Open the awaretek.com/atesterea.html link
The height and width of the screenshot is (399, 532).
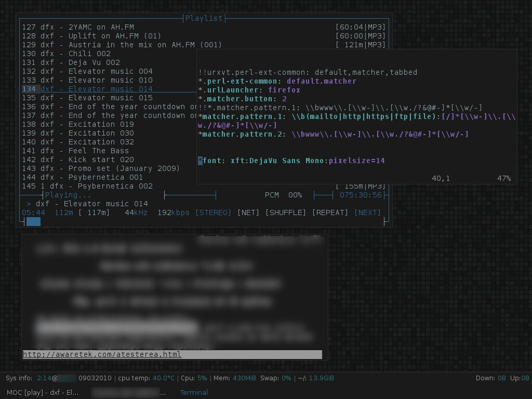coord(101,354)
